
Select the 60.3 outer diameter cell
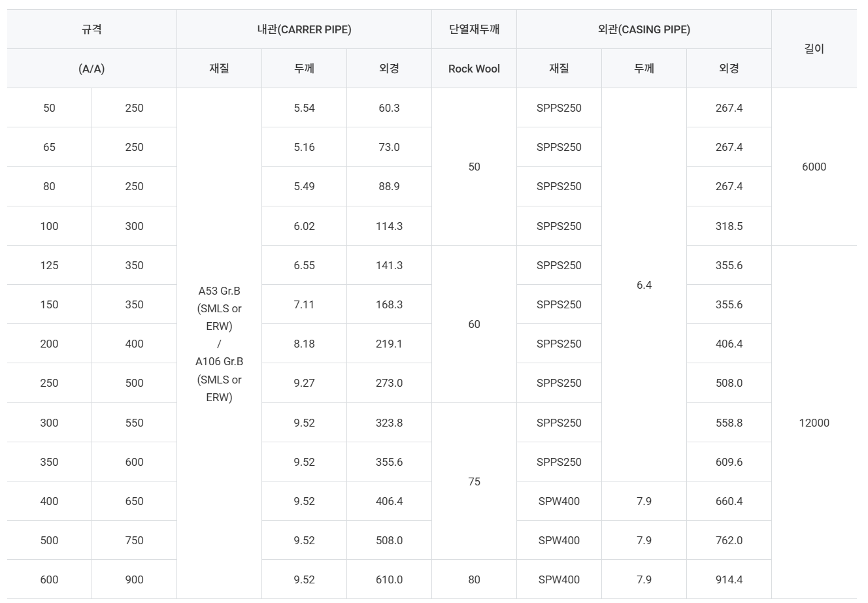389,108
